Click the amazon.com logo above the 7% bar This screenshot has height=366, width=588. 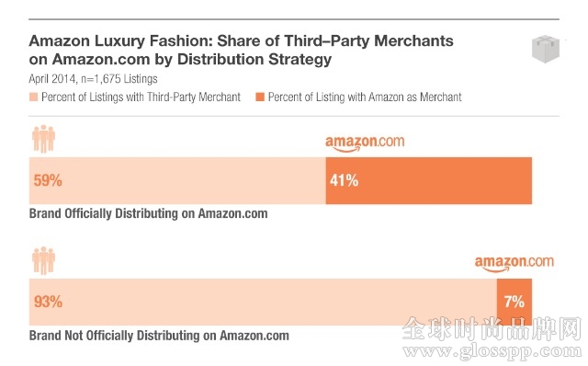click(514, 263)
